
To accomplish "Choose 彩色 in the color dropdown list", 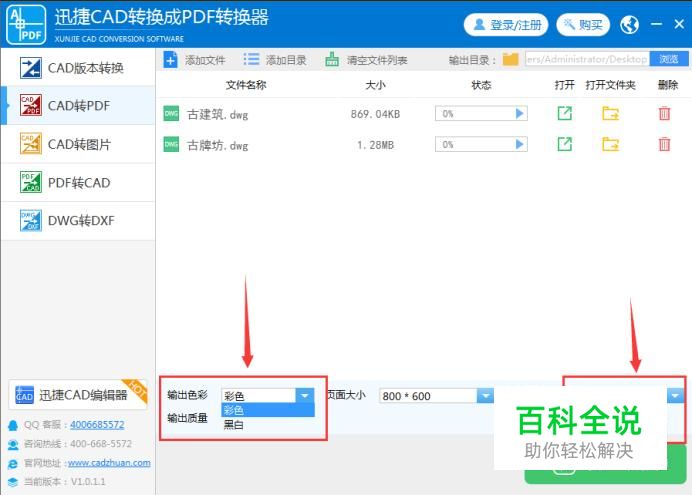I will coord(267,410).
